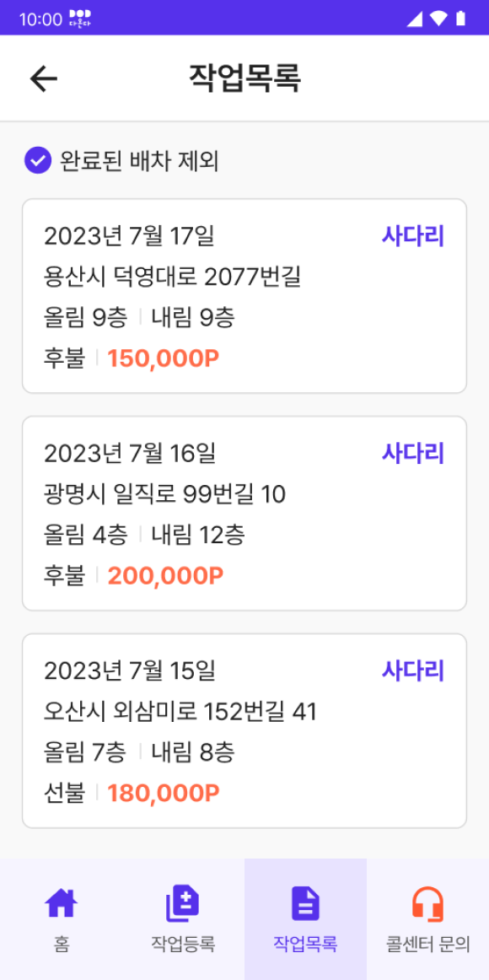489x980 pixels.
Task: Tap the 사다리 label on July 16 card
Action: tap(413, 453)
